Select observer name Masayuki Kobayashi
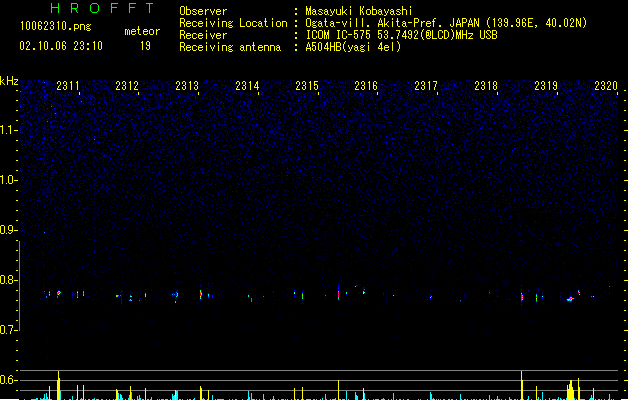The width and height of the screenshot is (629, 400). pyautogui.click(x=359, y=11)
